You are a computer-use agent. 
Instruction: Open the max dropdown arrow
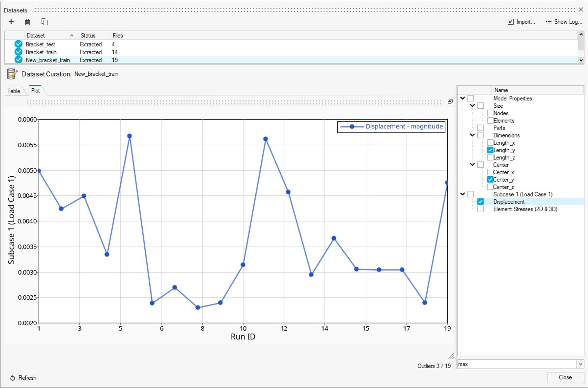(x=580, y=364)
